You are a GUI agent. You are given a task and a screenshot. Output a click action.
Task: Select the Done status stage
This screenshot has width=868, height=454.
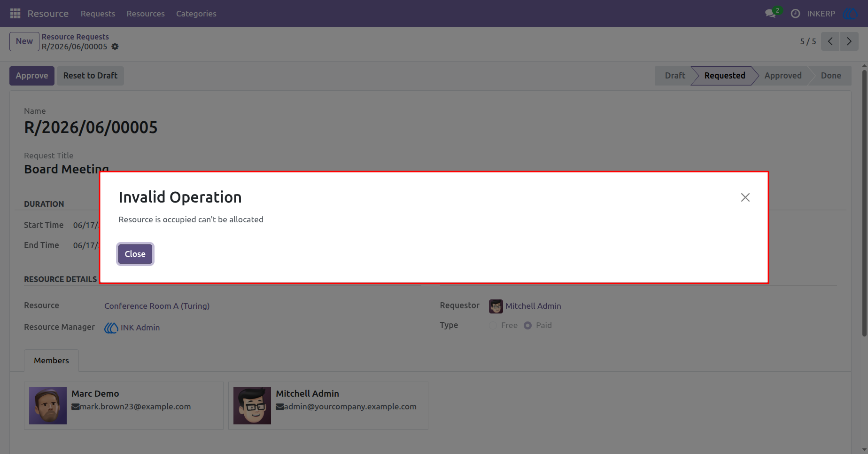[x=831, y=76]
